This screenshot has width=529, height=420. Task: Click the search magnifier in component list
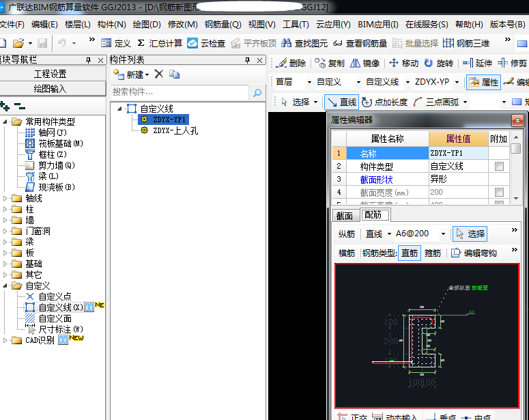point(257,92)
